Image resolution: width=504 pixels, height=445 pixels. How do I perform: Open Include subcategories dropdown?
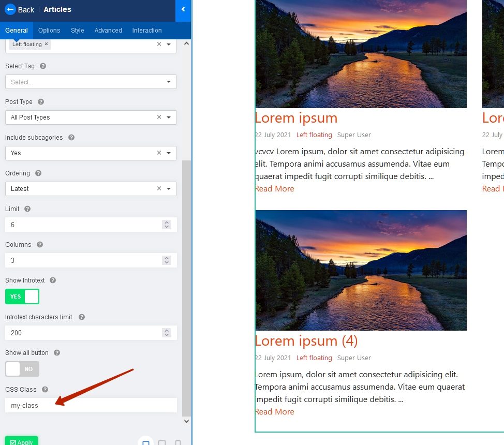click(x=169, y=153)
